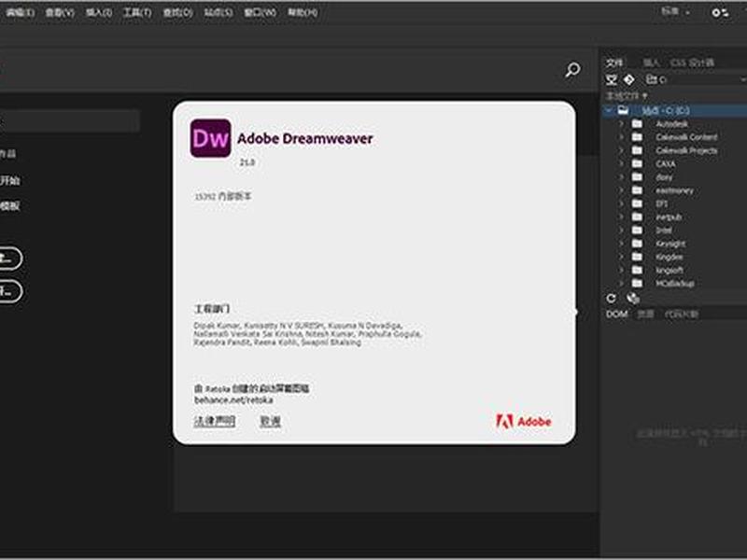Click the behance.net/retoka link
Viewport: 747px width, 560px height.
pos(233,400)
